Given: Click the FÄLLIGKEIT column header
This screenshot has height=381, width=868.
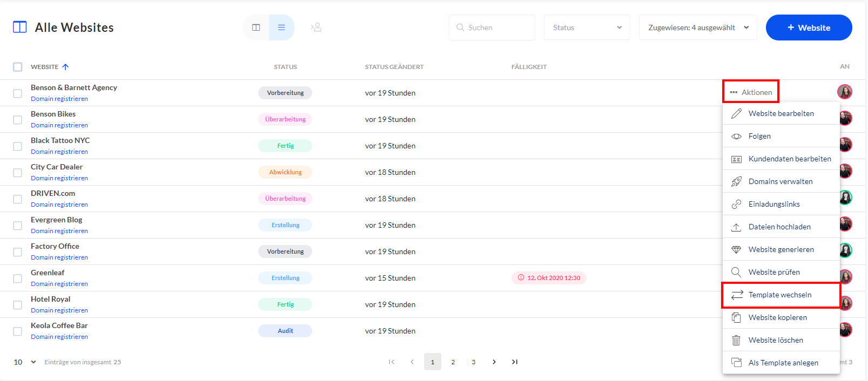Looking at the screenshot, I should tap(529, 67).
